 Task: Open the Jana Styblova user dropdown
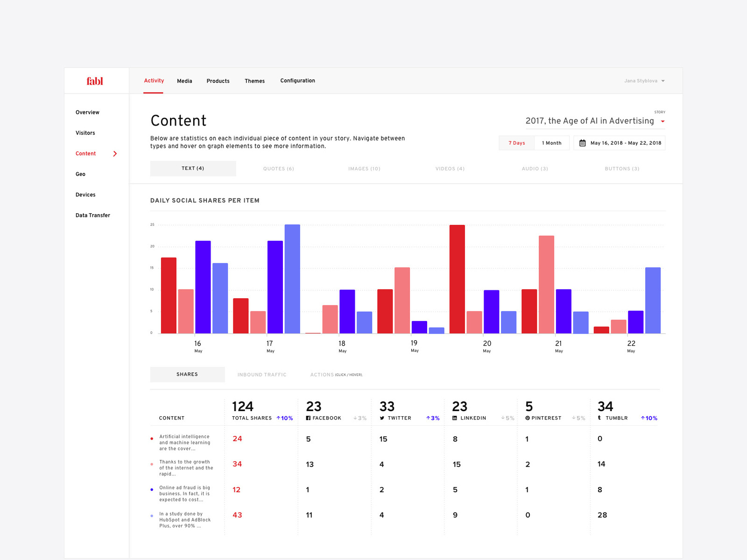pos(644,81)
